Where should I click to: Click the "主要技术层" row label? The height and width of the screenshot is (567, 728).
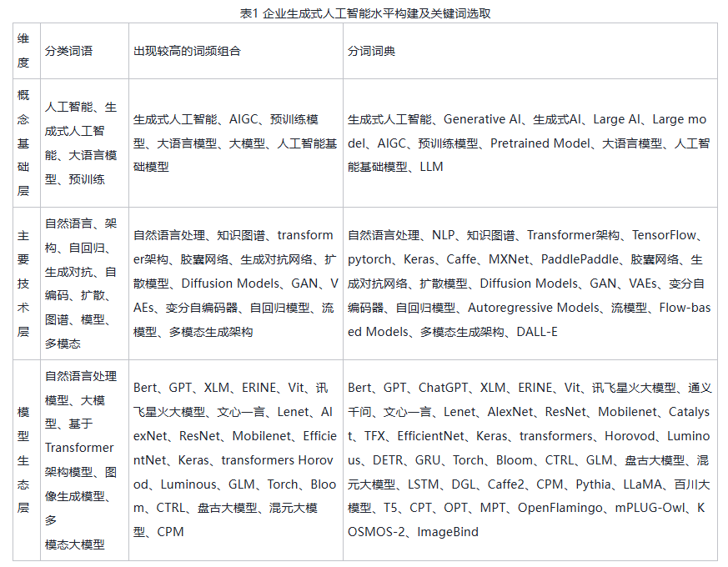coord(23,283)
